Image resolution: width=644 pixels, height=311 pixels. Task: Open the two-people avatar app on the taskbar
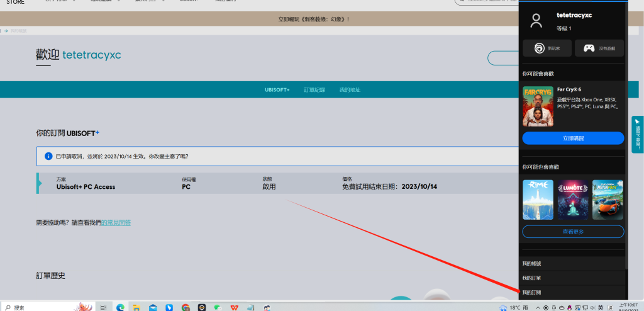267,308
